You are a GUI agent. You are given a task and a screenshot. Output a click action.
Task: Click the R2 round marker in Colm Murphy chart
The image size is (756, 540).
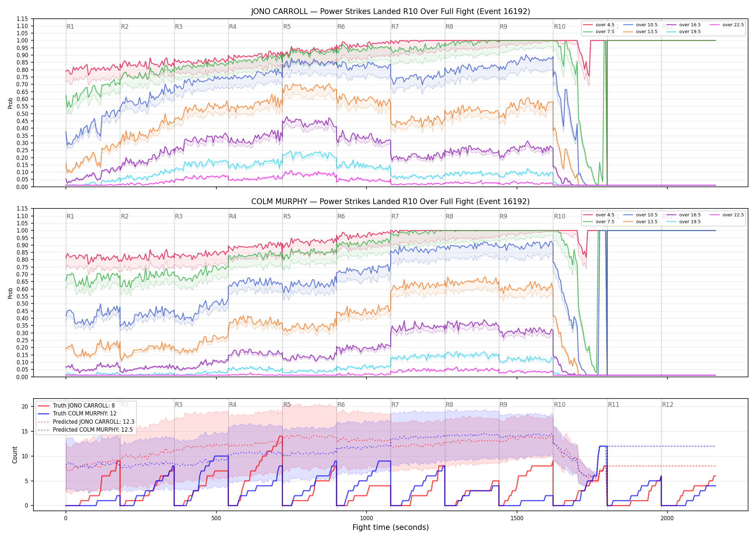(x=125, y=216)
